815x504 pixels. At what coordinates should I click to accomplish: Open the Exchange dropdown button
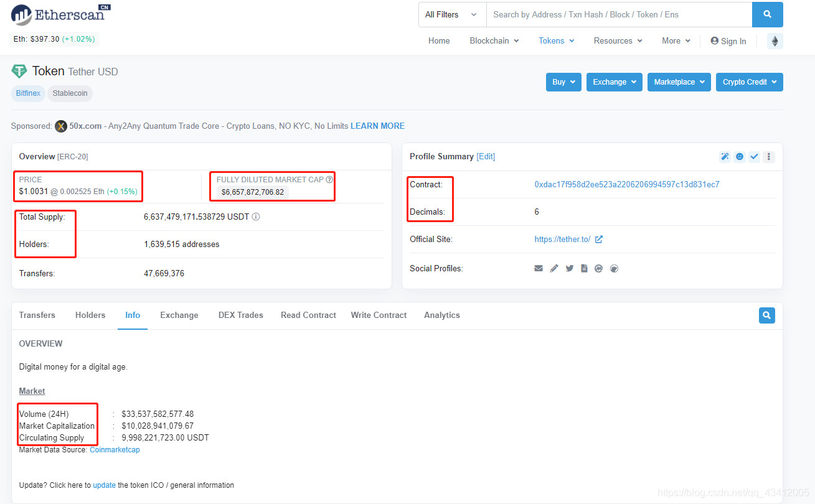615,82
